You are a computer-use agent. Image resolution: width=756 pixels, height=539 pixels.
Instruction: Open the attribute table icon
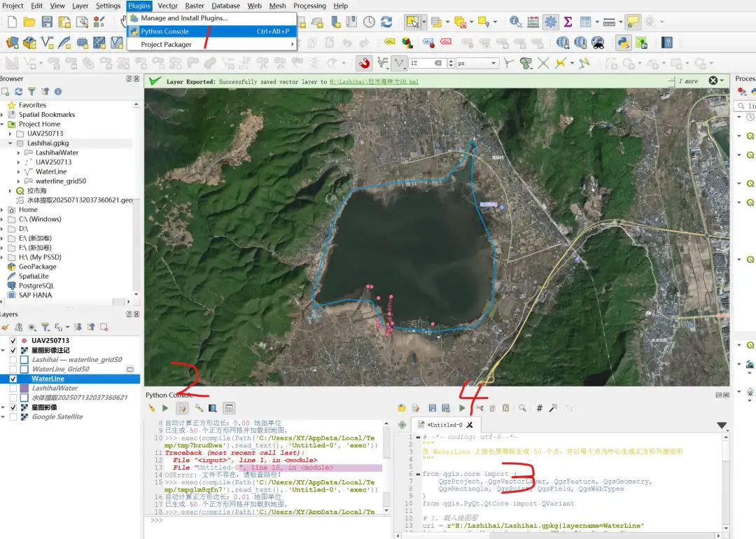(x=585, y=22)
